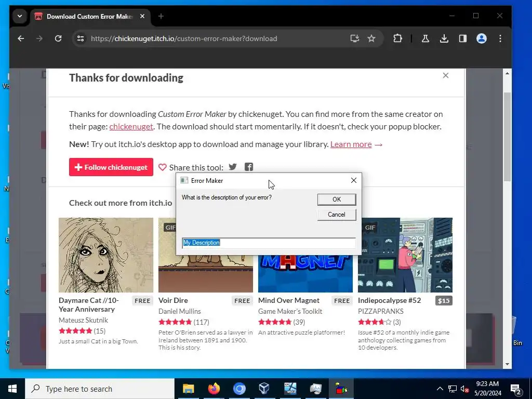Open Game Maker's Toolkit author link

290,311
